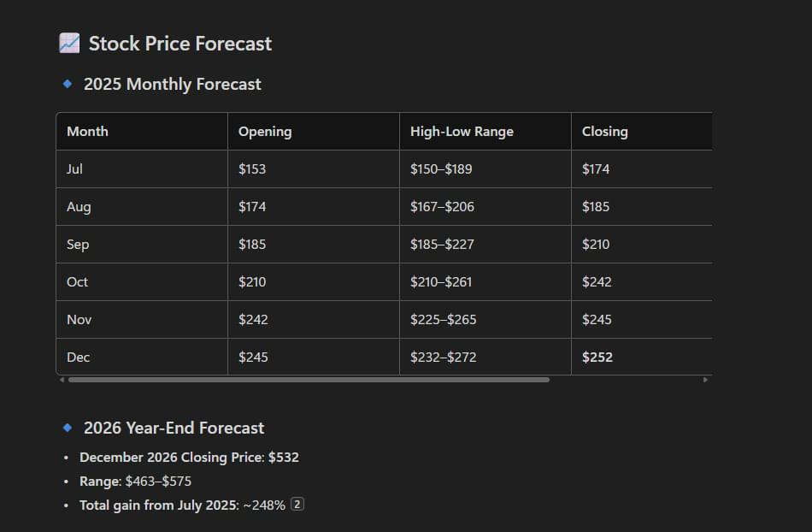This screenshot has height=532, width=812.
Task: Click the December 2026 Closing Price line
Action: click(x=189, y=458)
